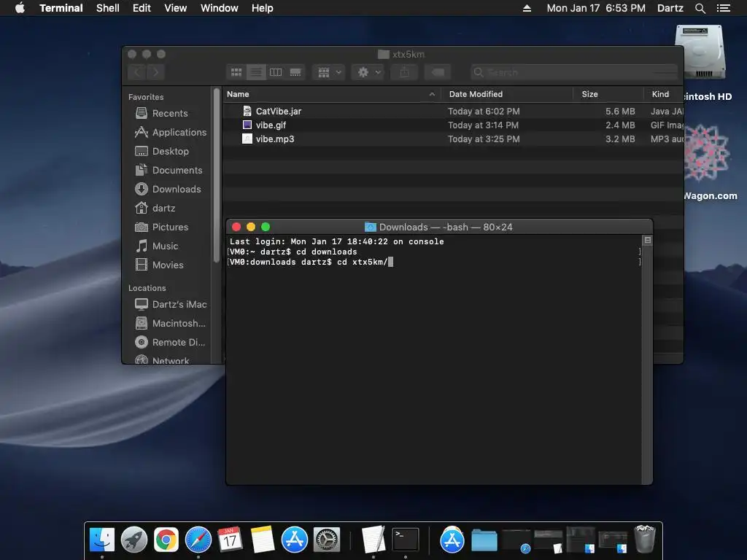This screenshot has height=560, width=747.
Task: Switch Finder to gallery view
Action: tap(295, 72)
